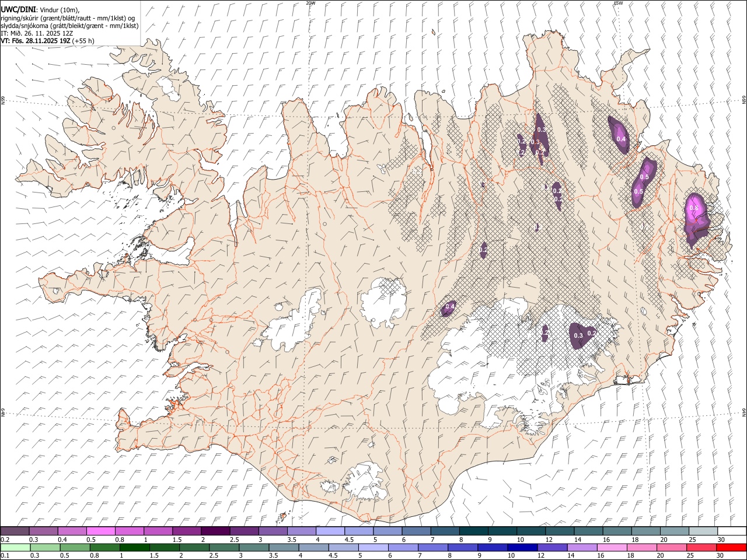This screenshot has height=560, width=747.
Task: Click the crimson 25–30 legend swatch
Action: [701, 547]
